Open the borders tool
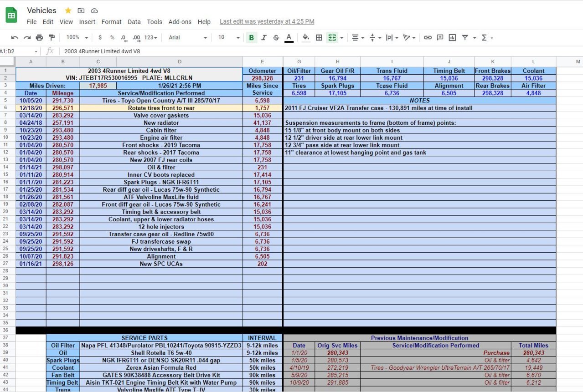This screenshot has width=583, height=392. [319, 37]
